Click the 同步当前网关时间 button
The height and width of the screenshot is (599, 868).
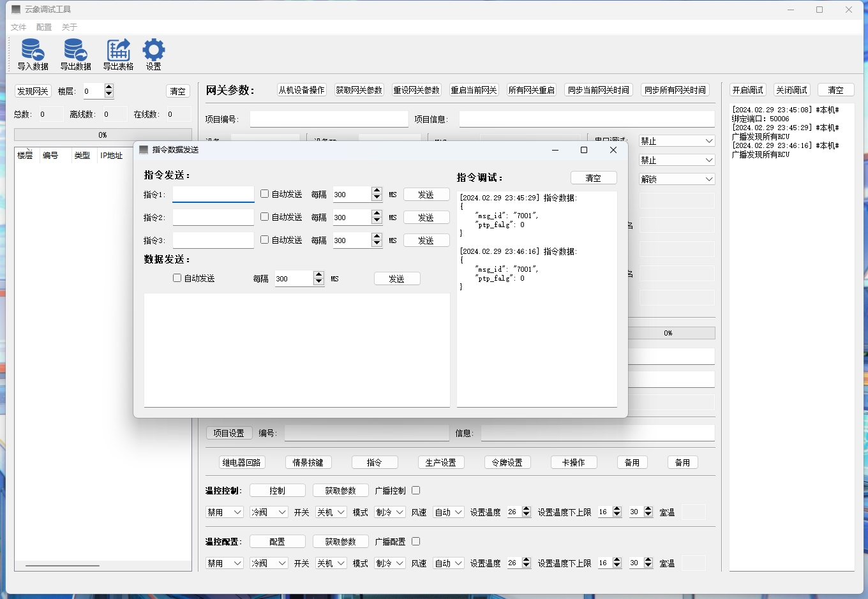[x=599, y=90]
